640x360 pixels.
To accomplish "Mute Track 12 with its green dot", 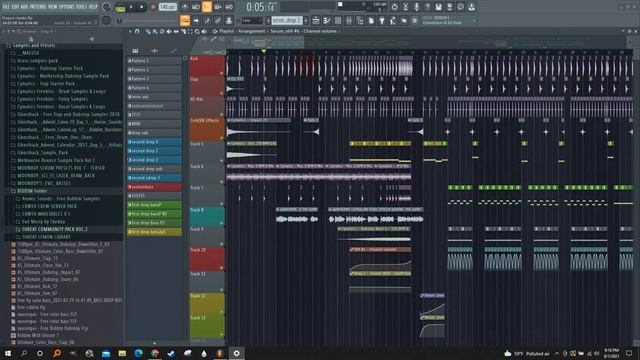I will pos(222,312).
